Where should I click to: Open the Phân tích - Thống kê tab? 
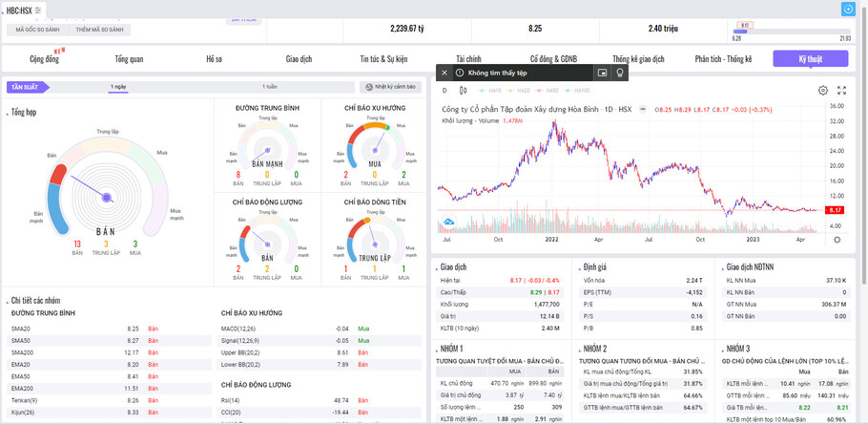724,59
